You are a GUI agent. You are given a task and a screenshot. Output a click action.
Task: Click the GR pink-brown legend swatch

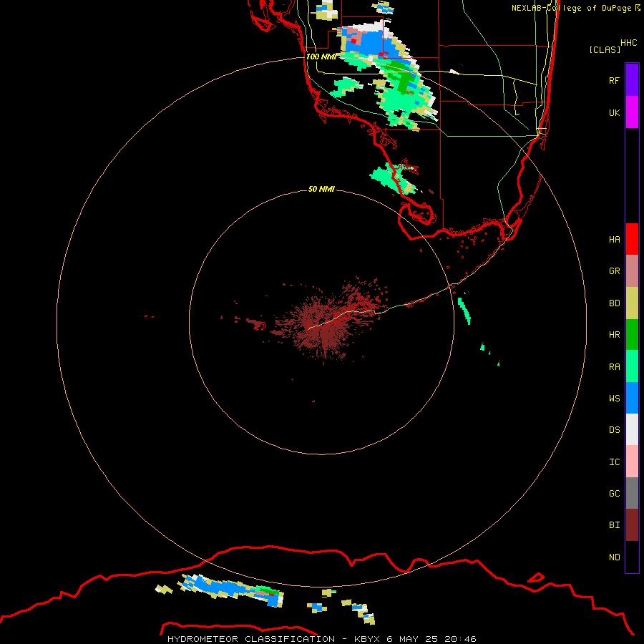pyautogui.click(x=632, y=271)
